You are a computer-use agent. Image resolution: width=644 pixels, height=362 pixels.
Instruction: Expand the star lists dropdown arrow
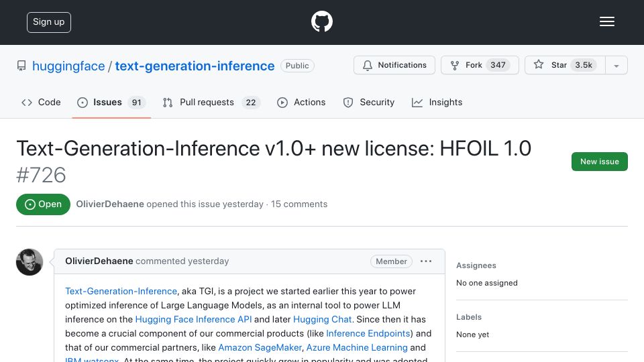coord(616,66)
